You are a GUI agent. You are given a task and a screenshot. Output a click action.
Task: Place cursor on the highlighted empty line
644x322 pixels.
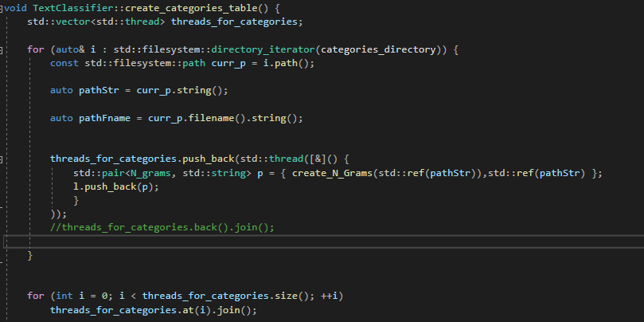pos(324,241)
